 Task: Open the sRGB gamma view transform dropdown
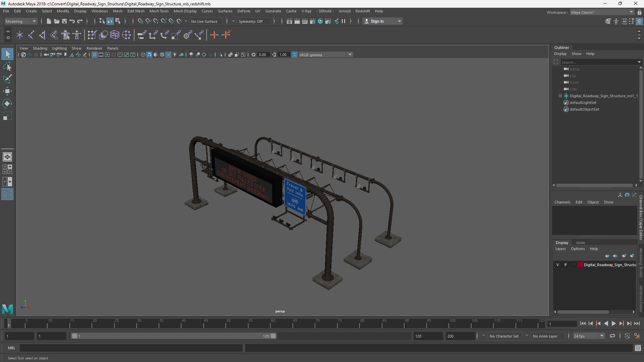pos(325,55)
